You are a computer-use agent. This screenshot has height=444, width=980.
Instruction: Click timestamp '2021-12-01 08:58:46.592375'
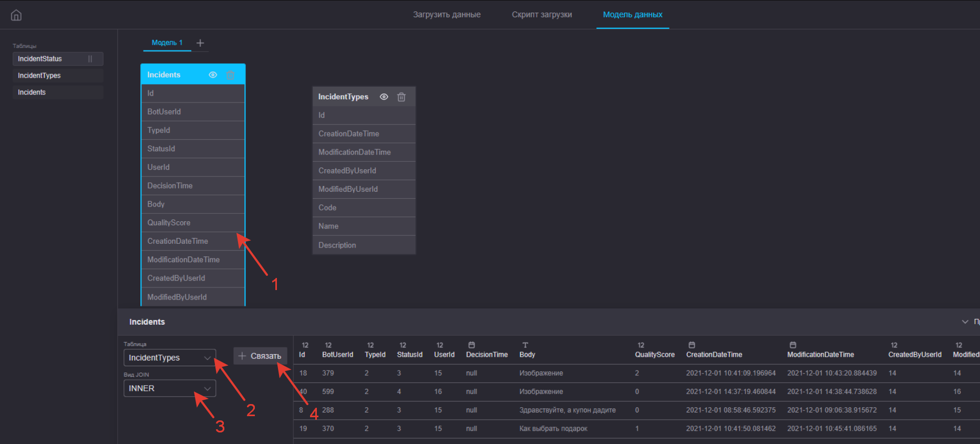click(x=731, y=410)
